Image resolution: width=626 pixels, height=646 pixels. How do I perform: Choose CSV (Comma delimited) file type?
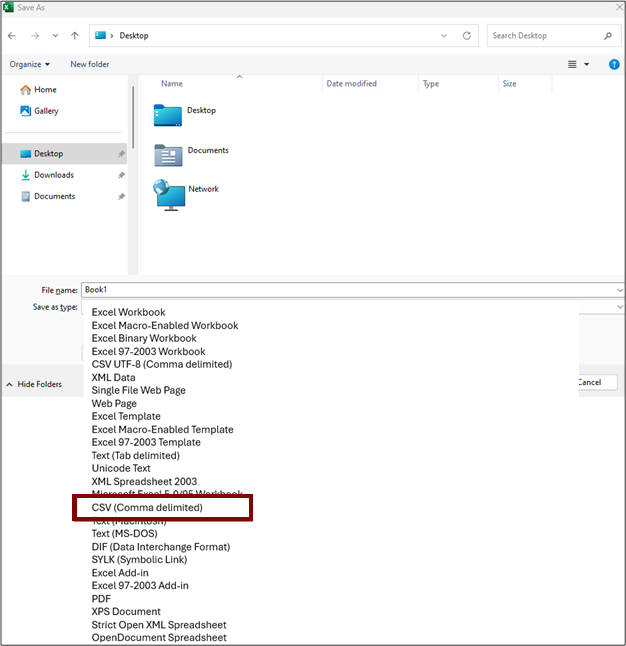click(147, 508)
